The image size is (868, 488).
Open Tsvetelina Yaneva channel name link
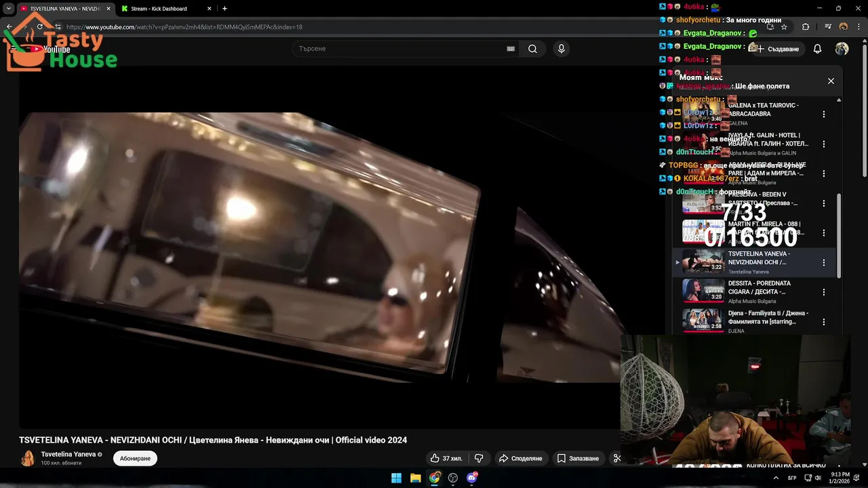68,454
